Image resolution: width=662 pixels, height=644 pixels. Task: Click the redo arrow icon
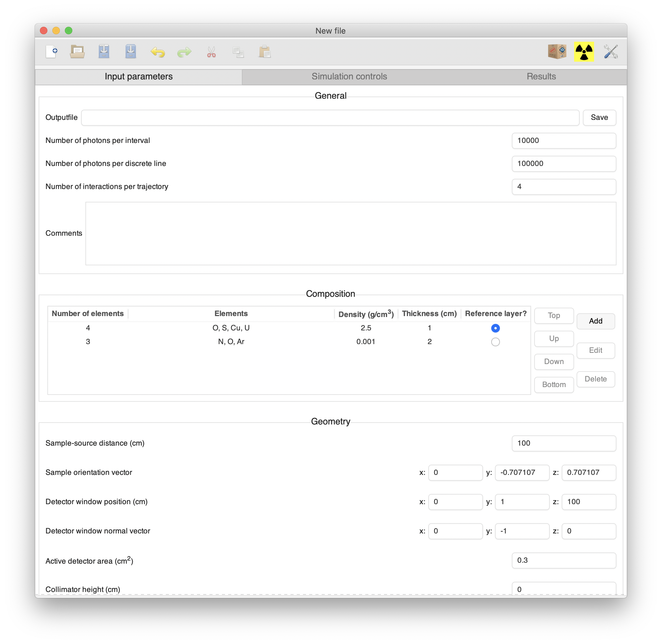pos(184,52)
